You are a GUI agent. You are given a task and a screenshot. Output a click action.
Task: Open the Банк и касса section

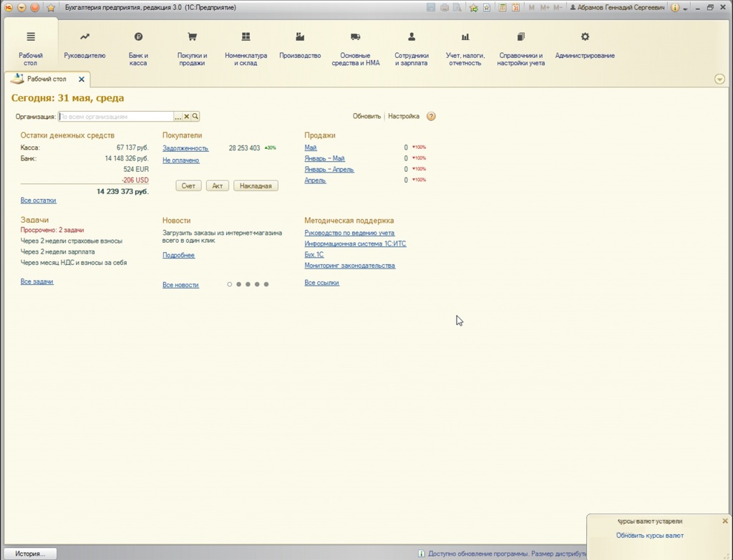pyautogui.click(x=138, y=49)
